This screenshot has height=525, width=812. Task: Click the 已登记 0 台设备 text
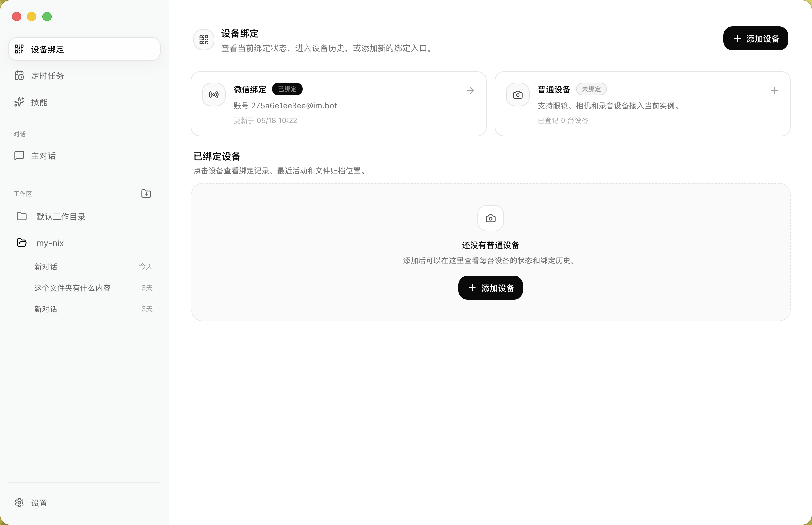563,121
